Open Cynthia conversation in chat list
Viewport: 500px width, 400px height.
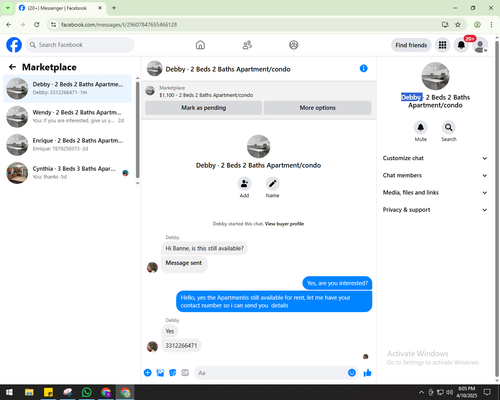pos(67,173)
